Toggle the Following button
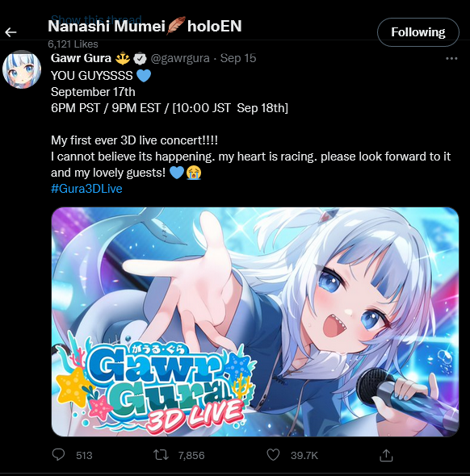The image size is (470, 476). [418, 32]
